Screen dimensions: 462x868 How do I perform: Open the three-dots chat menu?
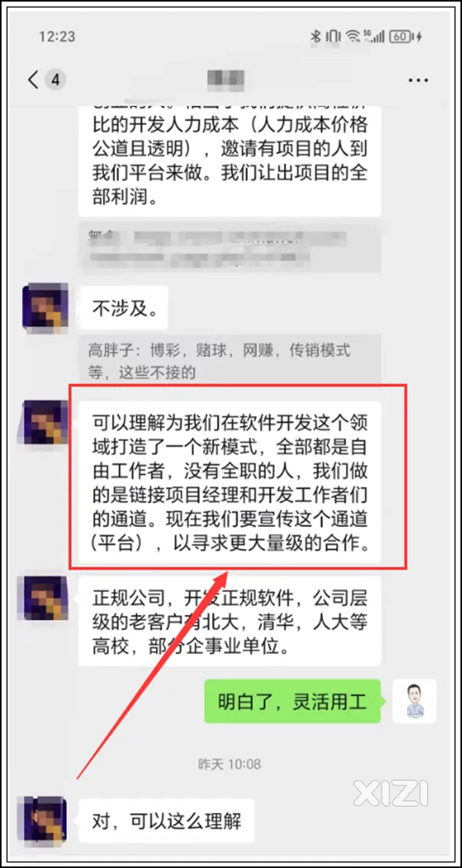coord(418,80)
